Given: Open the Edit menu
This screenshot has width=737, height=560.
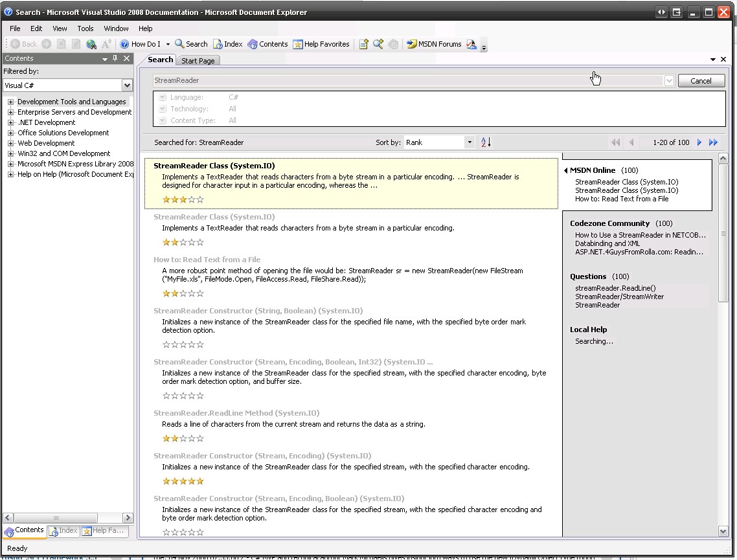Looking at the screenshot, I should coord(36,28).
